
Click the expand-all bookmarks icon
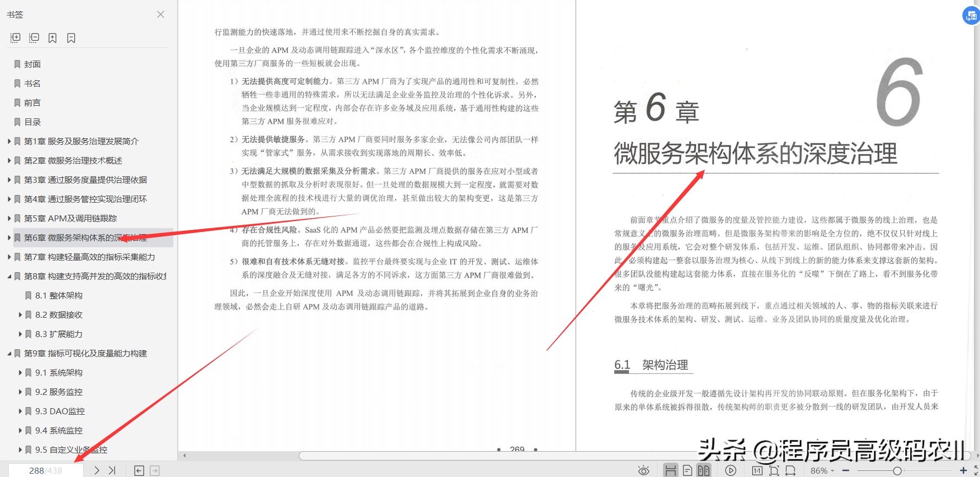(x=15, y=37)
